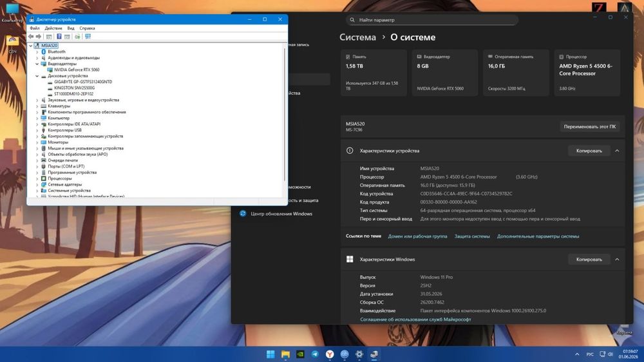Viewport: 644px width, 362px height.
Task: Collapse the Характеристики устройства section chevron
Action: click(617, 151)
